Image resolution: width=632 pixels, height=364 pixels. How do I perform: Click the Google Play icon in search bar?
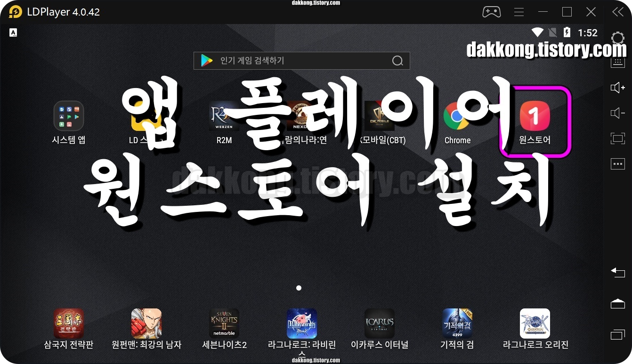207,61
